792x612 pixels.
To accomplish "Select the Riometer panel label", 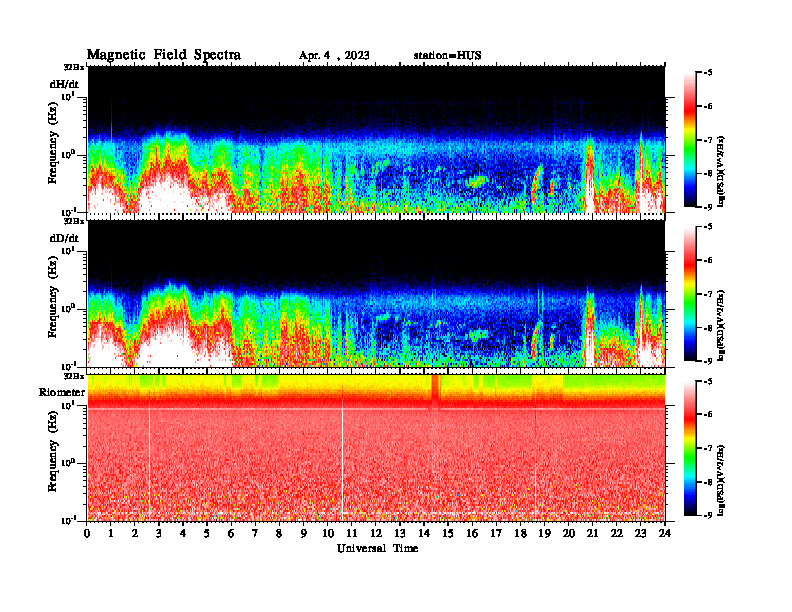I will (62, 392).
